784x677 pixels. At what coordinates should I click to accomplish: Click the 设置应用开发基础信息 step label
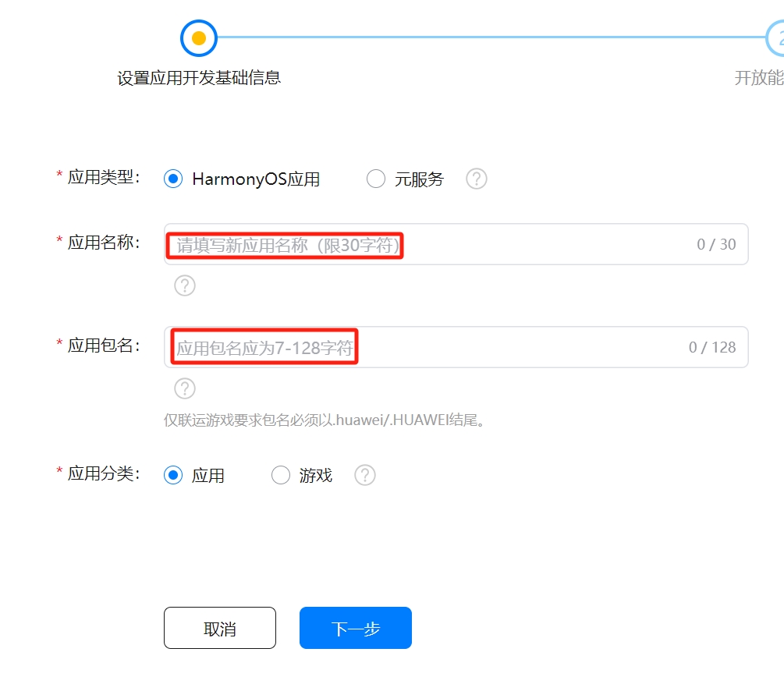pos(199,78)
